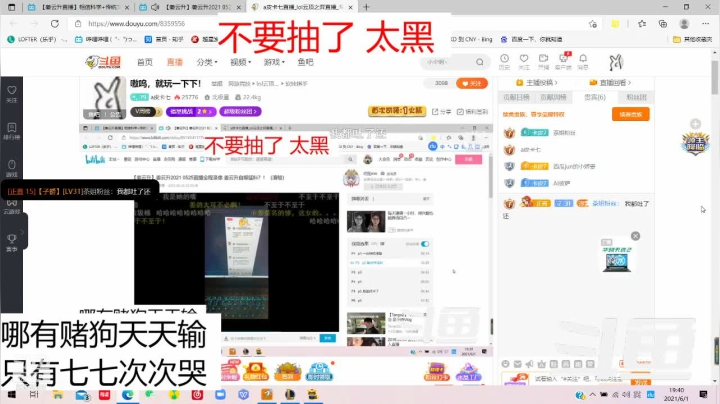Switch to the 粉丝团 tab
This screenshot has width=720, height=404.
636,97
